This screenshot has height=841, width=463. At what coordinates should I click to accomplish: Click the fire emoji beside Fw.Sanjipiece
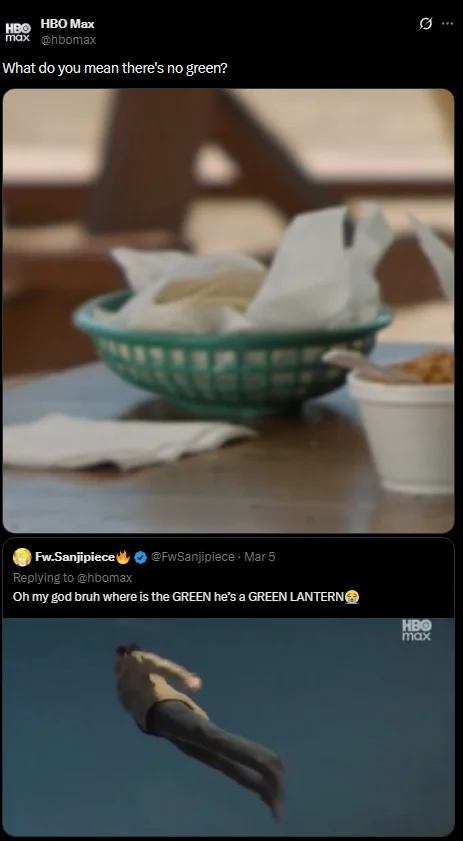click(123, 557)
